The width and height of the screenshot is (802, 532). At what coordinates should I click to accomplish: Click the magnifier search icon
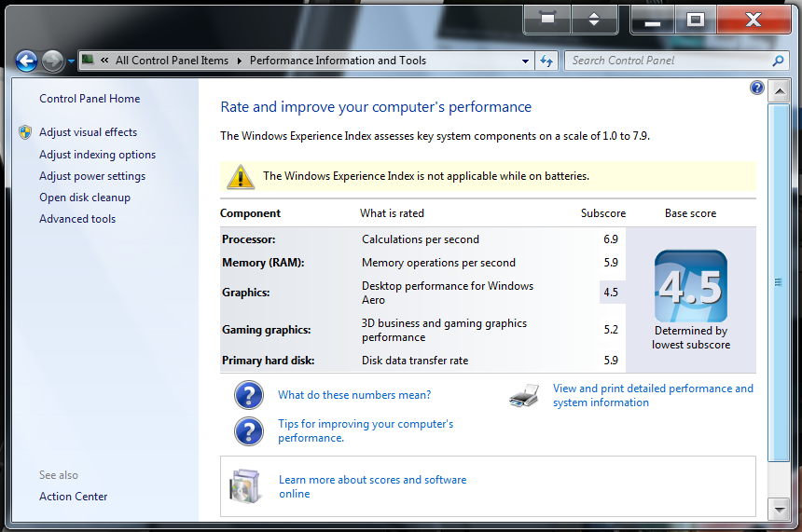coord(778,61)
